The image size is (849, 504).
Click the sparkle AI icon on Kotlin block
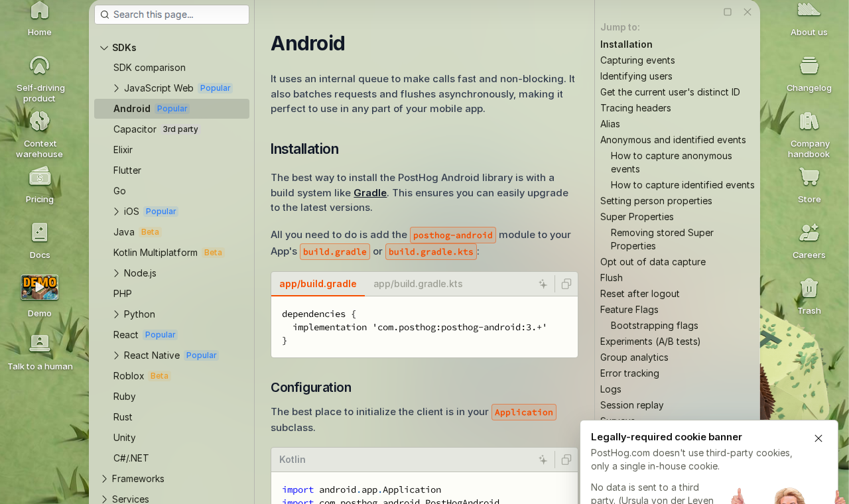(x=543, y=460)
